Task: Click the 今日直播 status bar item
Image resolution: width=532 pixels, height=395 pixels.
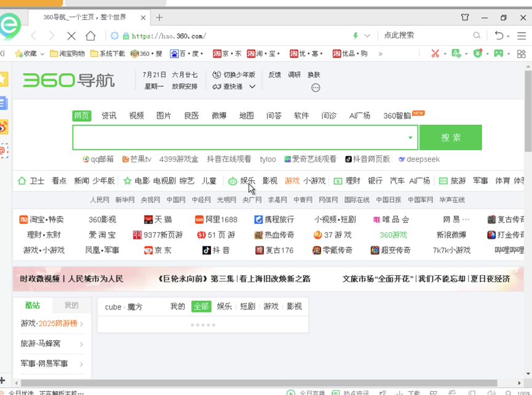Action: point(306,393)
